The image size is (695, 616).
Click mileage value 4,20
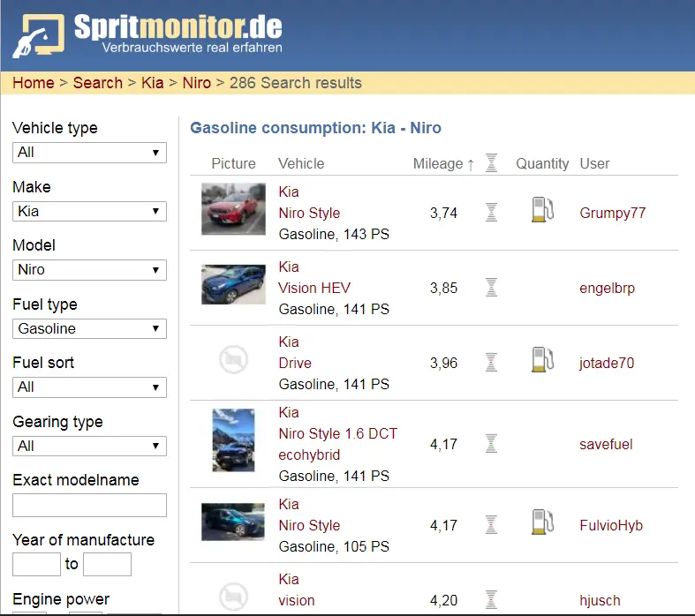443,600
